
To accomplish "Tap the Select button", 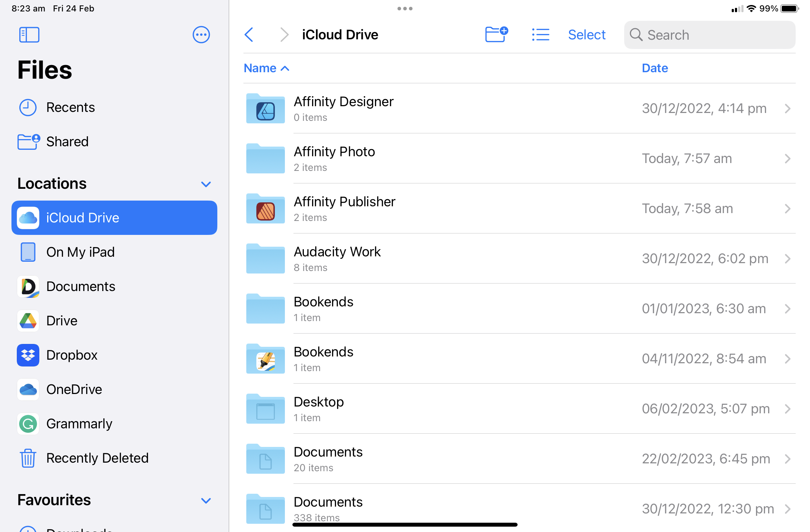I will [587, 35].
